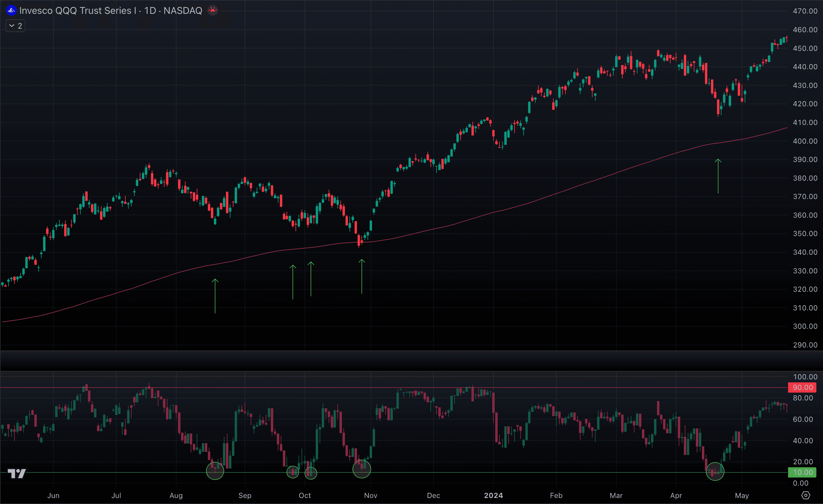Select the green arrow under the April low
The image size is (823, 504).
(x=718, y=176)
